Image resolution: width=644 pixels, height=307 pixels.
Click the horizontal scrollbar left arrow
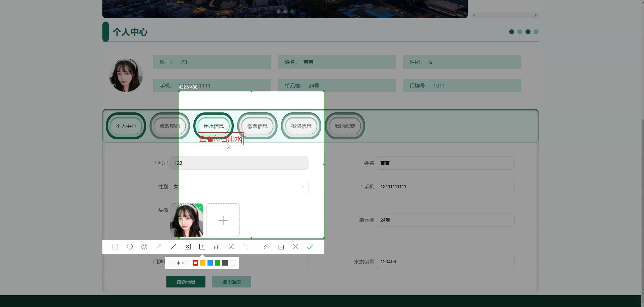pyautogui.click(x=474, y=15)
